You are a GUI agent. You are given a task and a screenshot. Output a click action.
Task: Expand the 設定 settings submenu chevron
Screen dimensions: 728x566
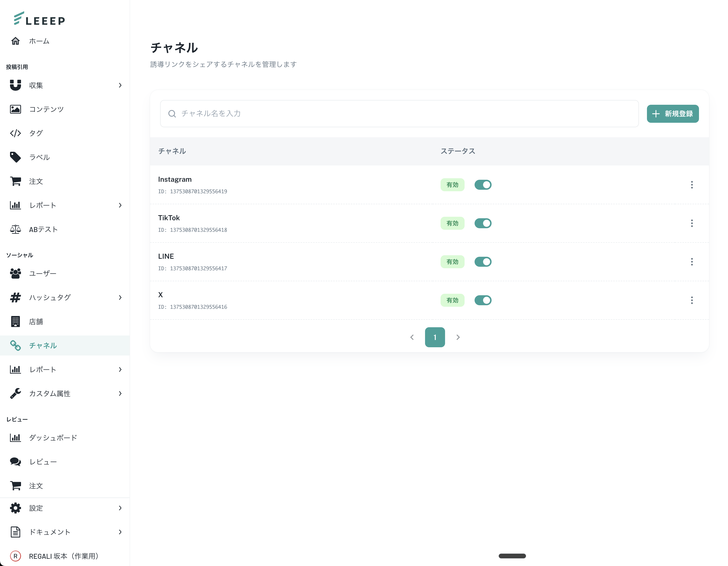pos(120,508)
